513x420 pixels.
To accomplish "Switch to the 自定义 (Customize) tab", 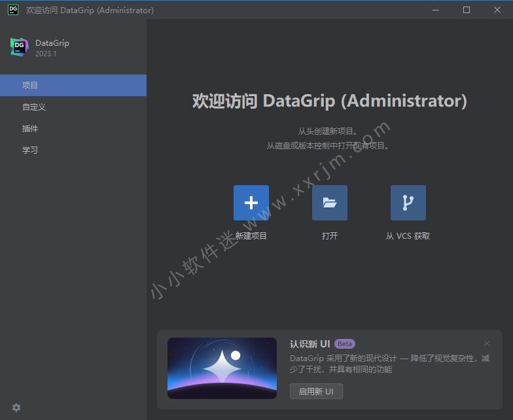I will [x=73, y=107].
